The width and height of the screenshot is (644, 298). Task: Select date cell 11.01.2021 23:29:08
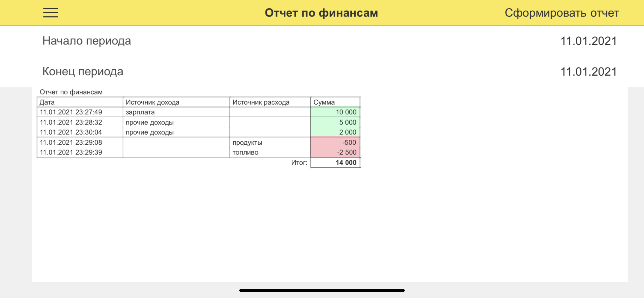80,142
